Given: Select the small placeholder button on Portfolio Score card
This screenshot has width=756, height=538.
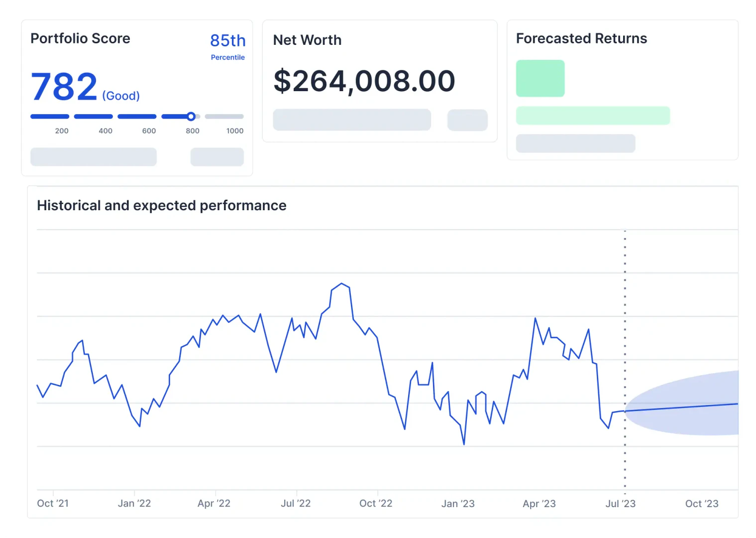Looking at the screenshot, I should (x=216, y=156).
